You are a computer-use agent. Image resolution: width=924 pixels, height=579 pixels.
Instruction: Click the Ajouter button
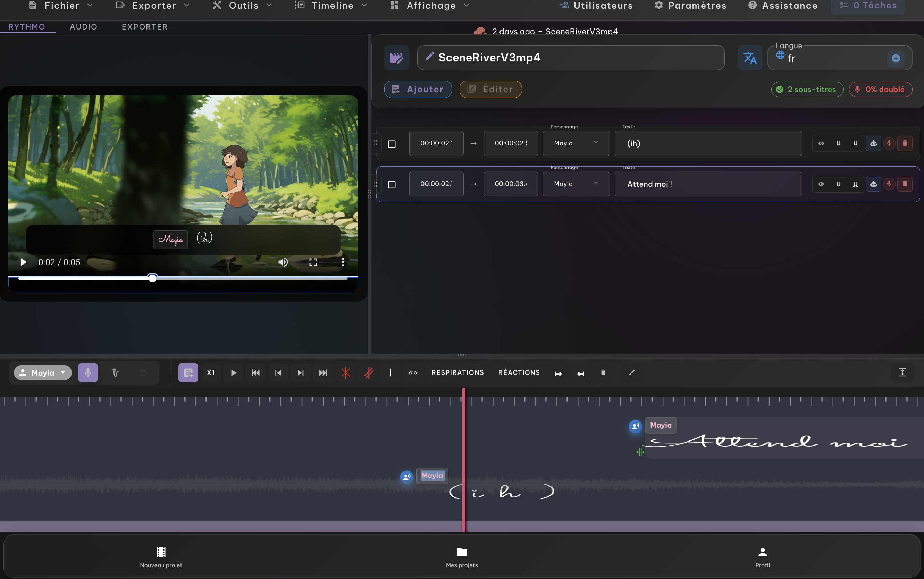[x=418, y=89]
